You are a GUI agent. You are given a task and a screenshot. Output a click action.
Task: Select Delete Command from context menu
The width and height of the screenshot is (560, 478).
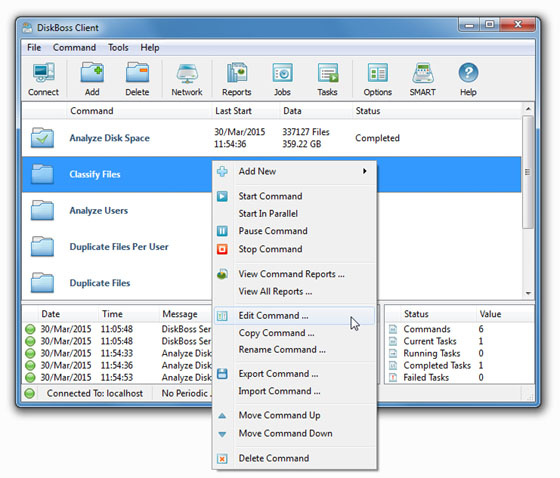[x=295, y=458]
